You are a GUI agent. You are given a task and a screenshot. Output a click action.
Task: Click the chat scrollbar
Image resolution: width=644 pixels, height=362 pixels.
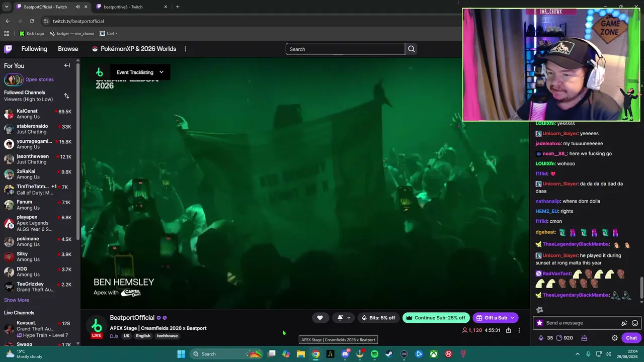(641, 288)
